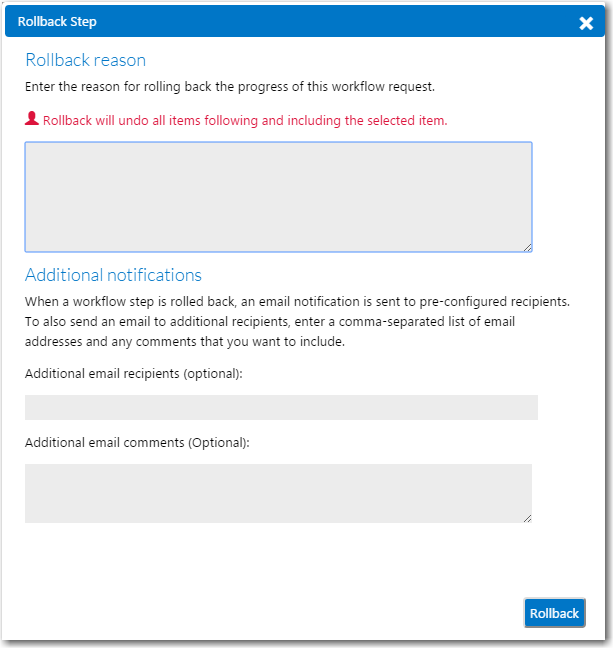Viewport: 613px width, 648px height.
Task: Click the red Rollback will undo warning text
Action: (x=245, y=121)
